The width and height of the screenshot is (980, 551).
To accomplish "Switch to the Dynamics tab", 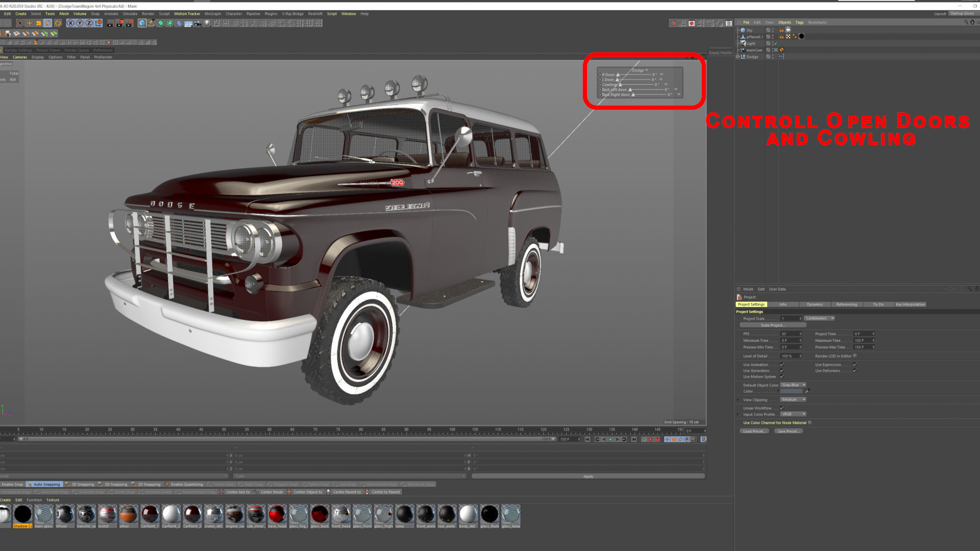I will pyautogui.click(x=815, y=305).
